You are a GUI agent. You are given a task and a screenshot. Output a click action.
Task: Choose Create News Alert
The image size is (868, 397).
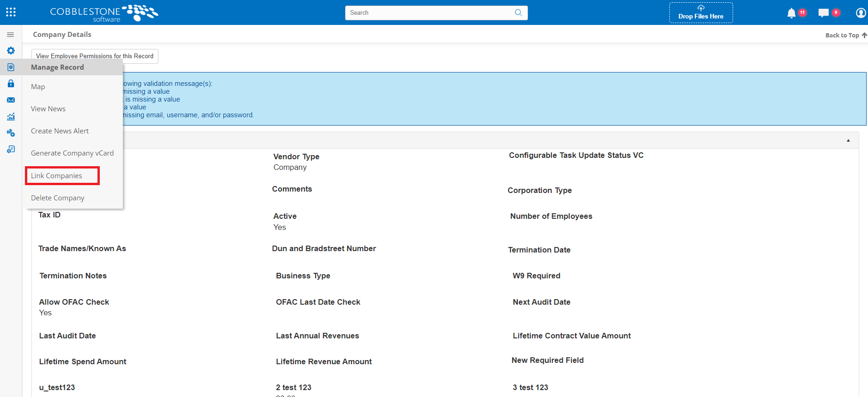[x=60, y=131]
